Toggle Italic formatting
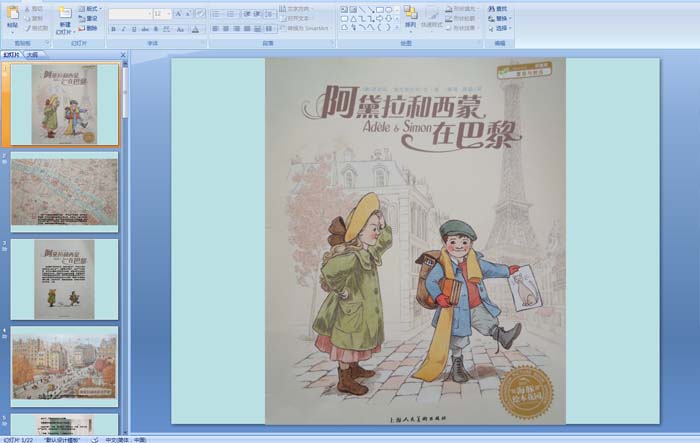Screen dimensions: 700x443 [124, 29]
